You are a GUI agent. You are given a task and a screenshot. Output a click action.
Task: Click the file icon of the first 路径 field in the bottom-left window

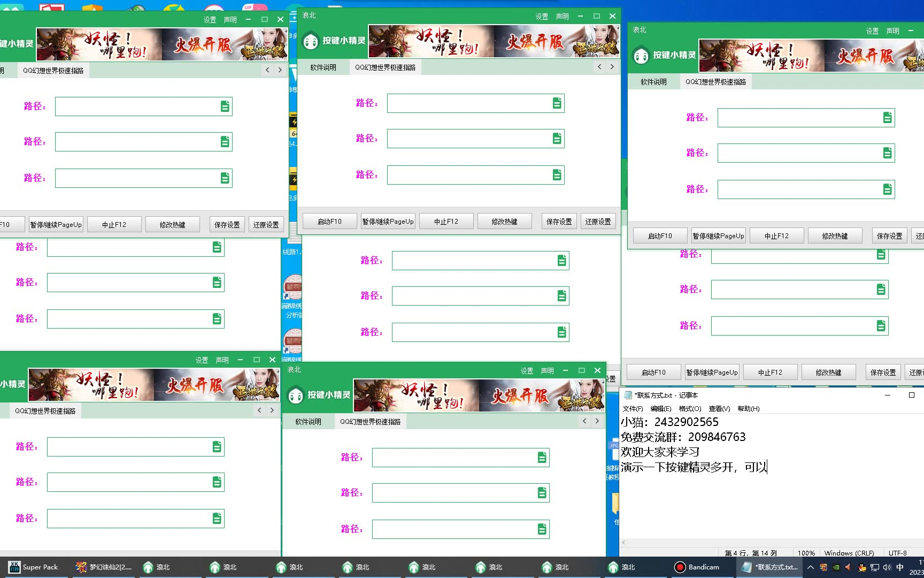[217, 447]
